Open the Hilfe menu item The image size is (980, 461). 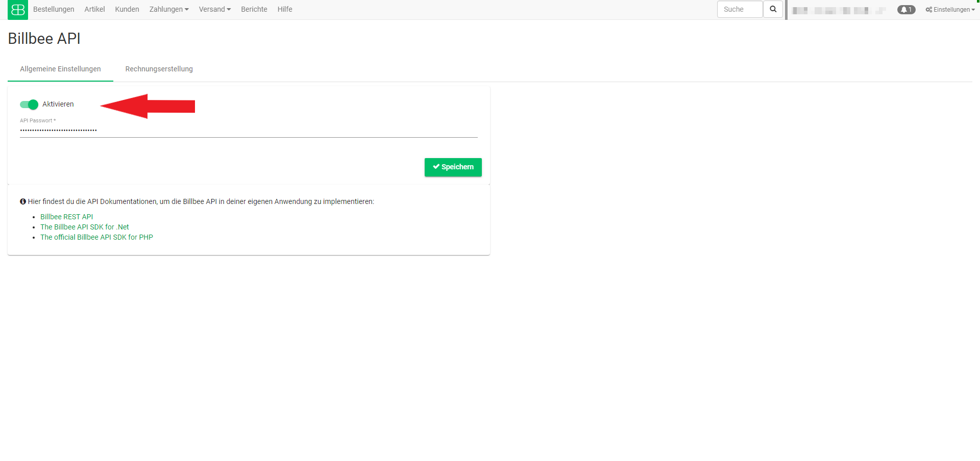(285, 9)
